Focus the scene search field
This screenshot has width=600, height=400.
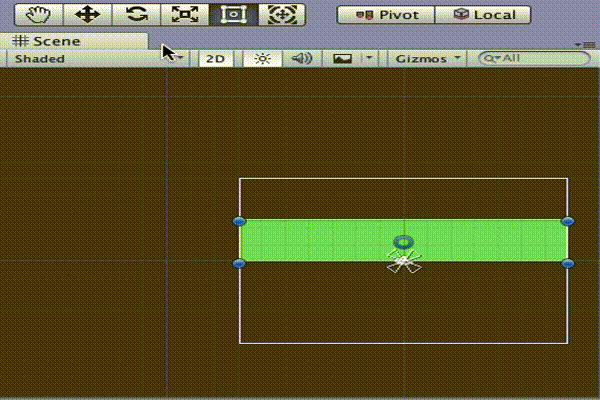point(535,59)
